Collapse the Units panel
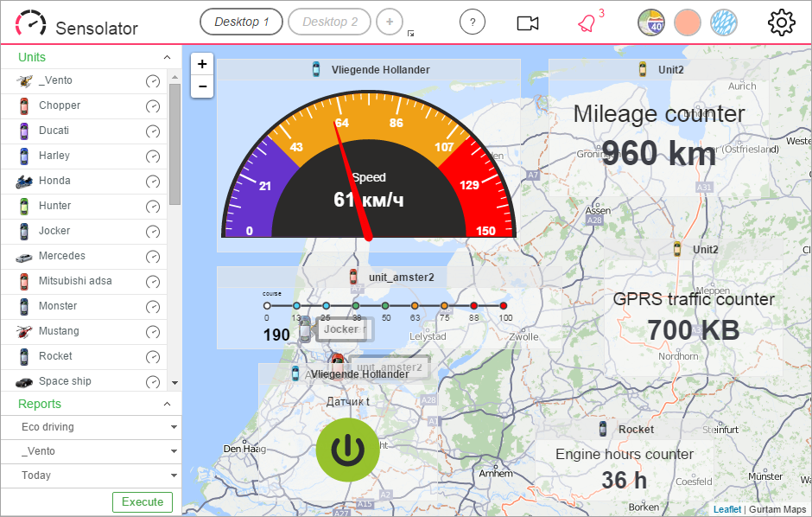Viewport: 812px width, 517px height. (167, 58)
